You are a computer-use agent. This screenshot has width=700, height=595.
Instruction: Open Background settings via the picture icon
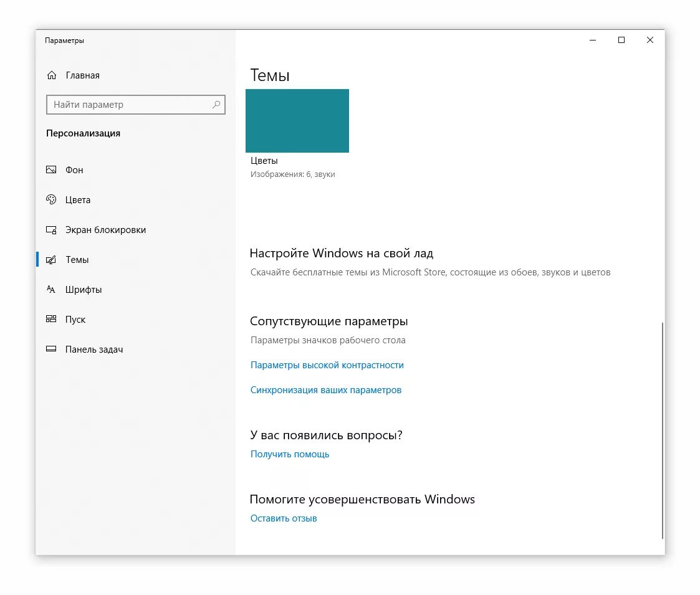(51, 169)
